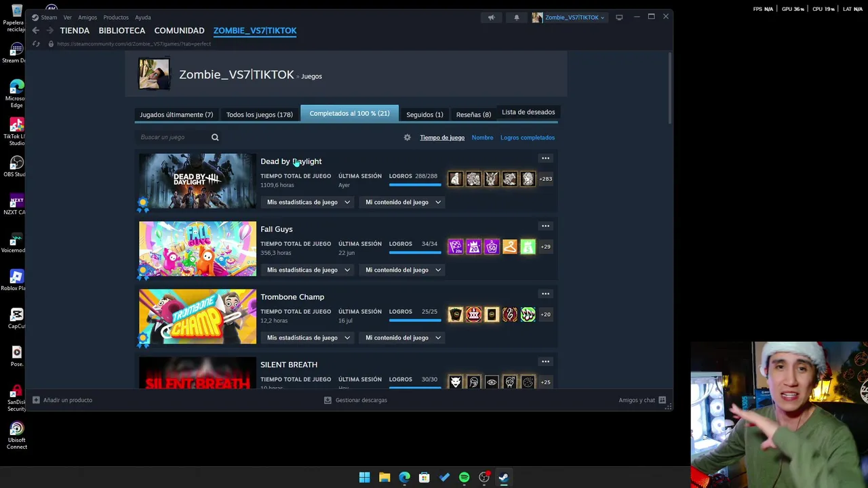This screenshot has width=868, height=488.
Task: Expand Mis estadísticas de juego for Trombone Champ
Action: 309,338
